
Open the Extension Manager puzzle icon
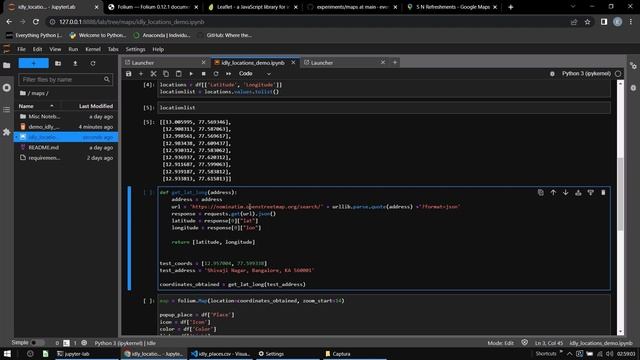[x=7, y=132]
